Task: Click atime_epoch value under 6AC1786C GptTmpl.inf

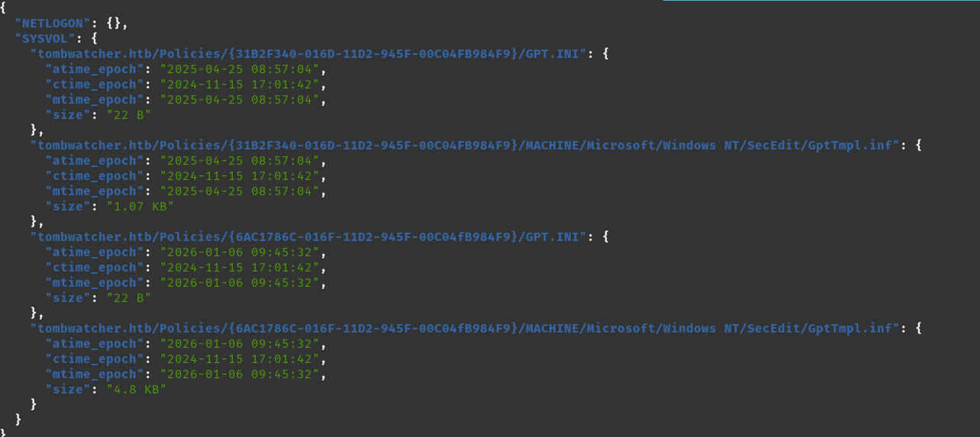Action: 239,344
